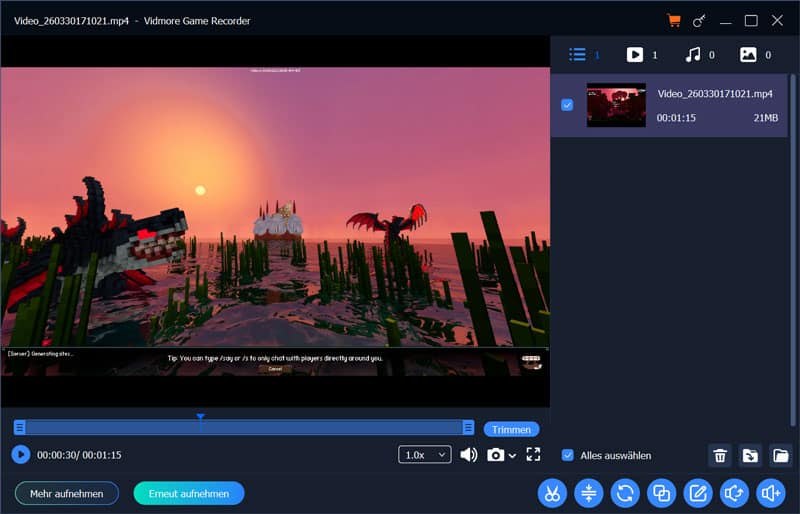
Task: Open the 1.0x playback speed dropdown
Action: coord(424,455)
